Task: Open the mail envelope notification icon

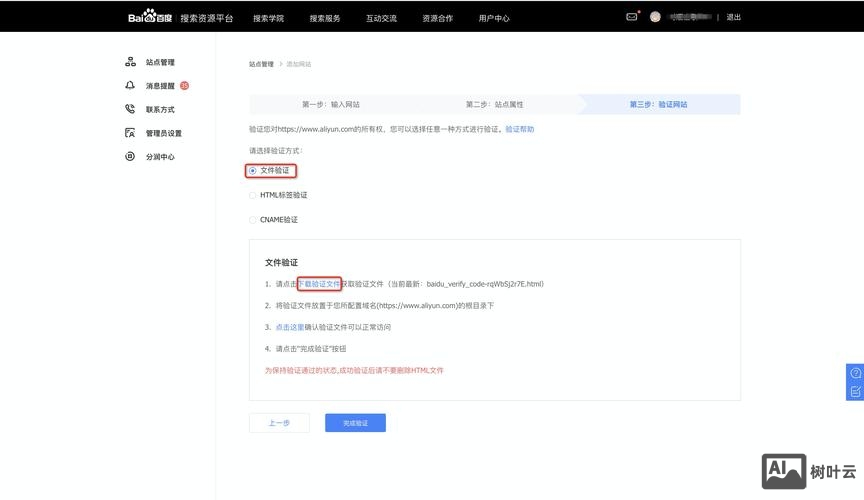Action: tap(631, 17)
